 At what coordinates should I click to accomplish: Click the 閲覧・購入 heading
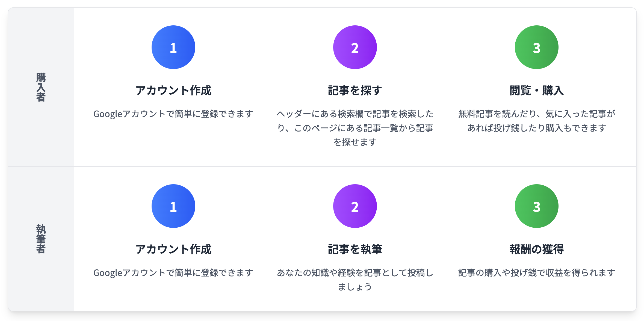536,90
